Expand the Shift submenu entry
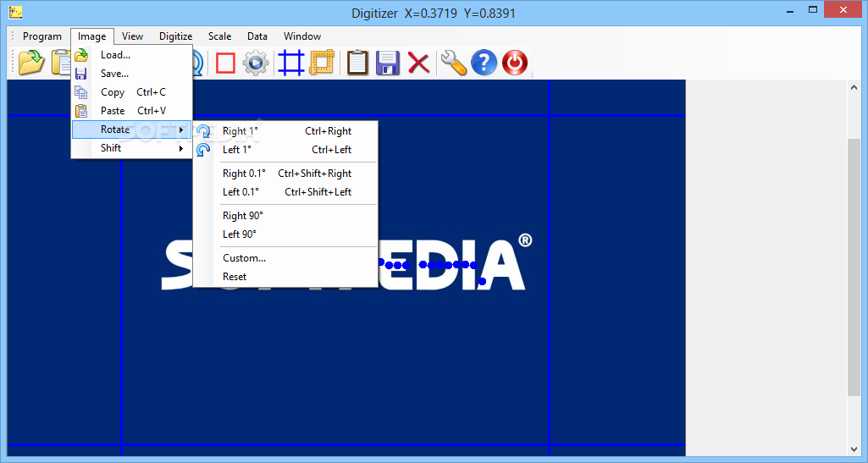The width and height of the screenshot is (868, 463). coord(132,147)
